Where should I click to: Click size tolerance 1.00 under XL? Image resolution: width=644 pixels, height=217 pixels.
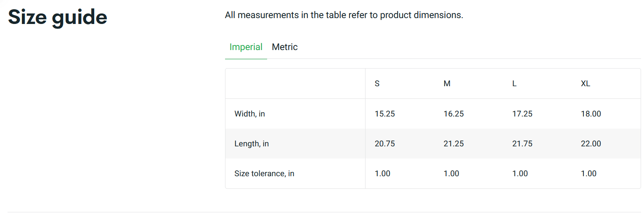589,174
